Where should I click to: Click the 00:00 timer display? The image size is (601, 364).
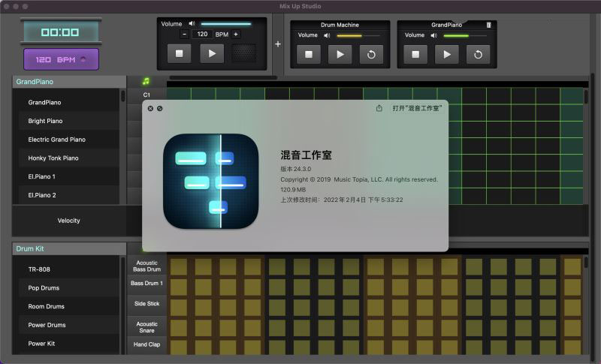pos(61,32)
